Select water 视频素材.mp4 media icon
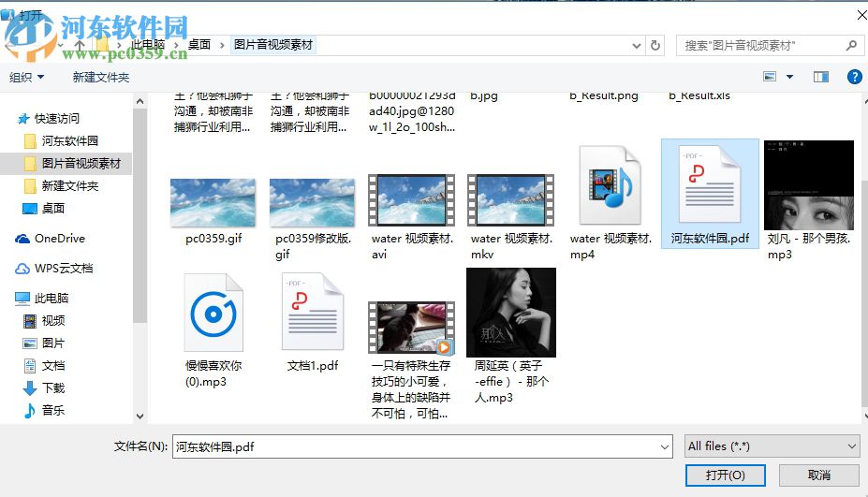 click(x=611, y=184)
